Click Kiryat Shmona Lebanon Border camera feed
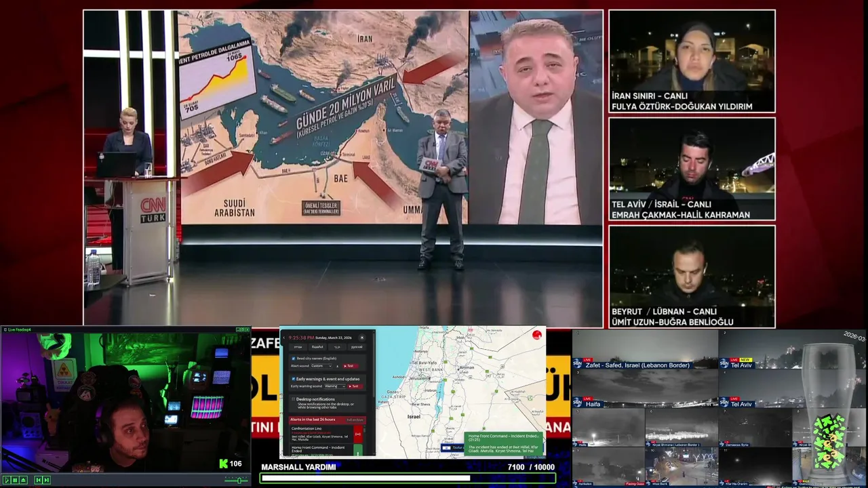 [x=682, y=428]
